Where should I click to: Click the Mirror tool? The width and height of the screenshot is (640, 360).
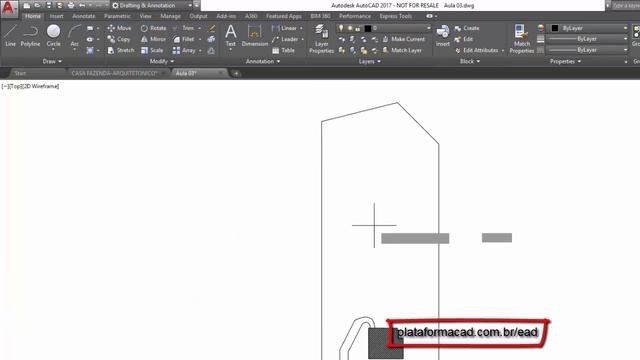(x=153, y=39)
